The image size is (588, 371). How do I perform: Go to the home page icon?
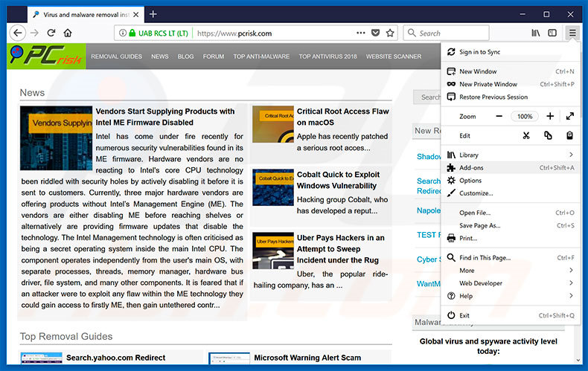[68, 33]
